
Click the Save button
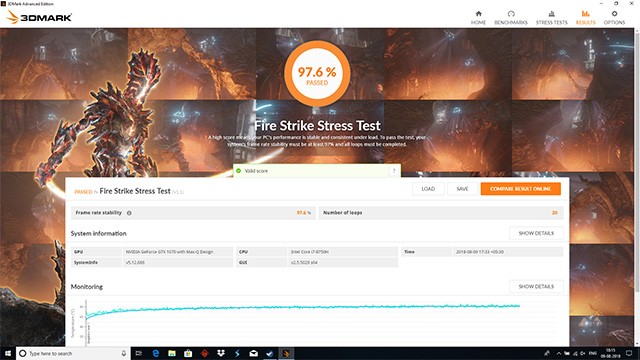point(462,189)
